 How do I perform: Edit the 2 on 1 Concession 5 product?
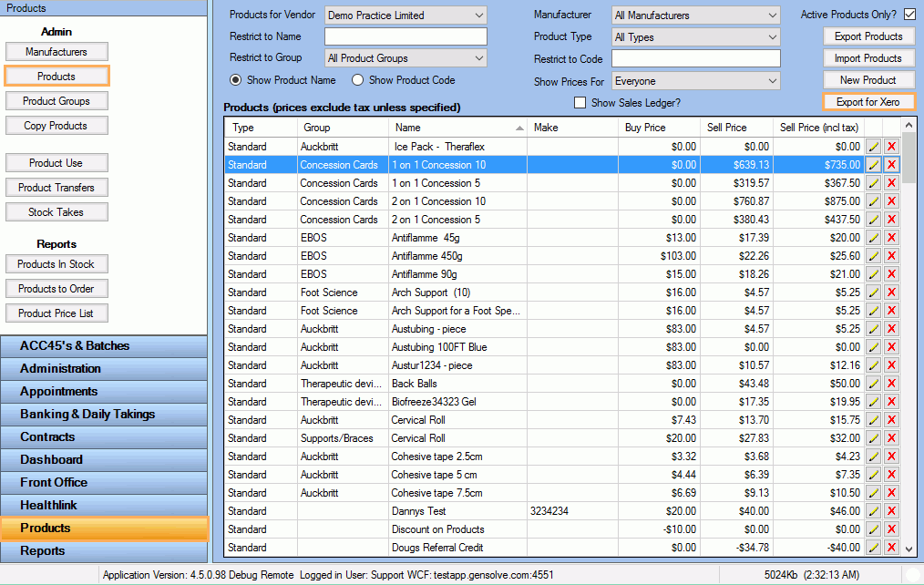tap(873, 220)
